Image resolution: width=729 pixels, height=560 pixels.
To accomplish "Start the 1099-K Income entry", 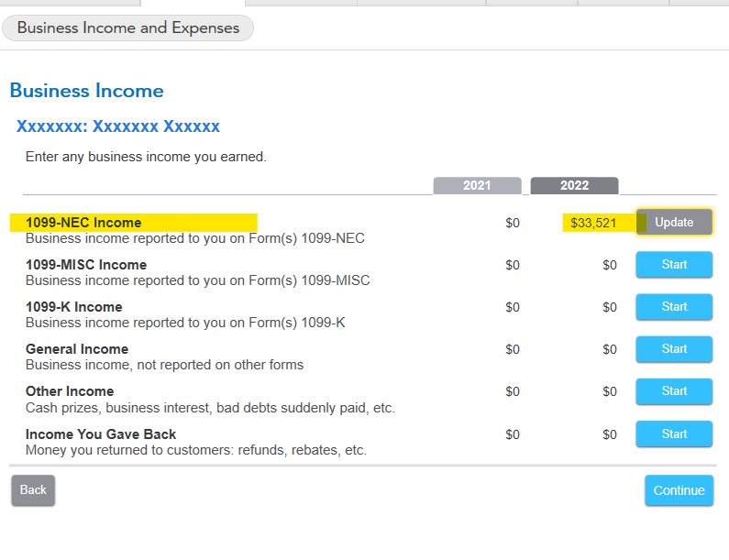I will tap(674, 307).
